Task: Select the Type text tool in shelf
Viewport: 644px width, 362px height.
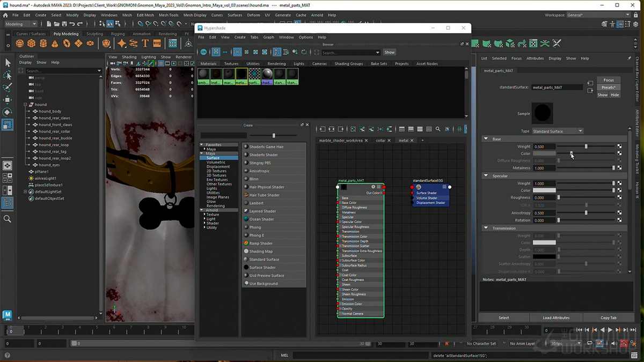Action: 145,43
